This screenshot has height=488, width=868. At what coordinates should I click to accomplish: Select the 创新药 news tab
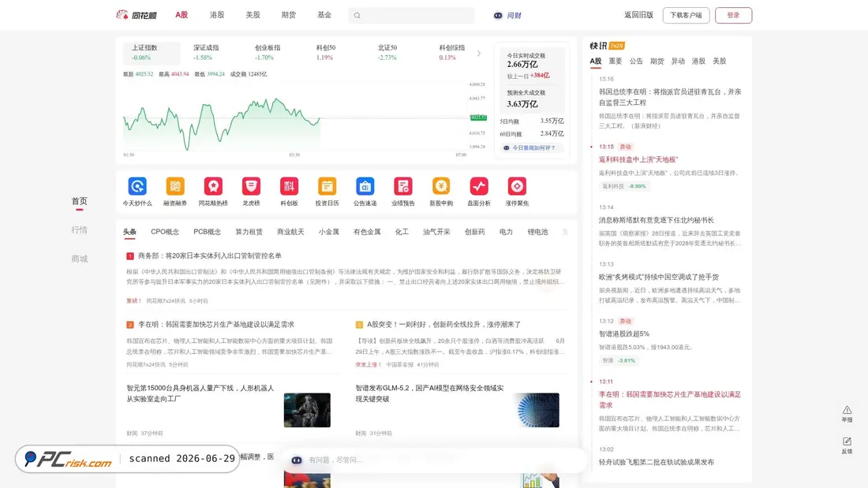click(475, 232)
